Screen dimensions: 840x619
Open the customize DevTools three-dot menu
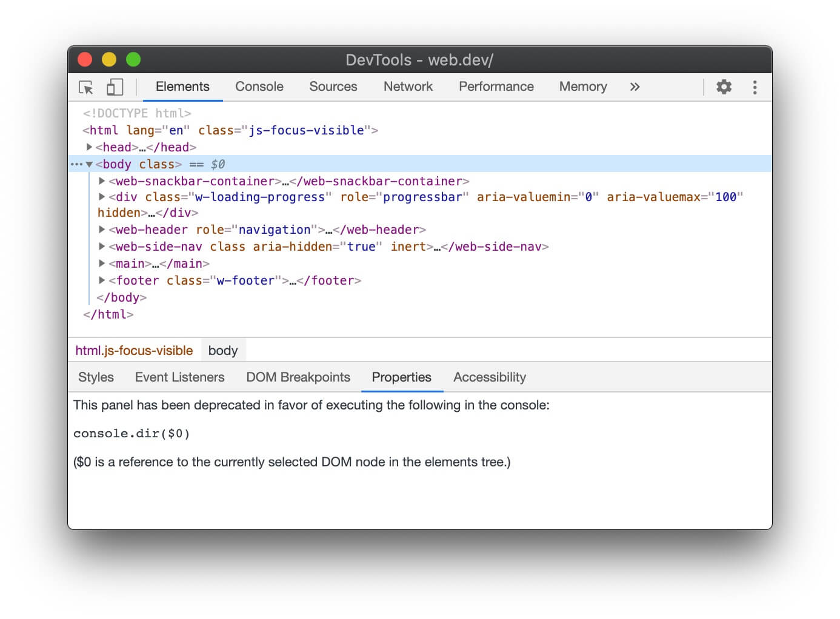(755, 87)
